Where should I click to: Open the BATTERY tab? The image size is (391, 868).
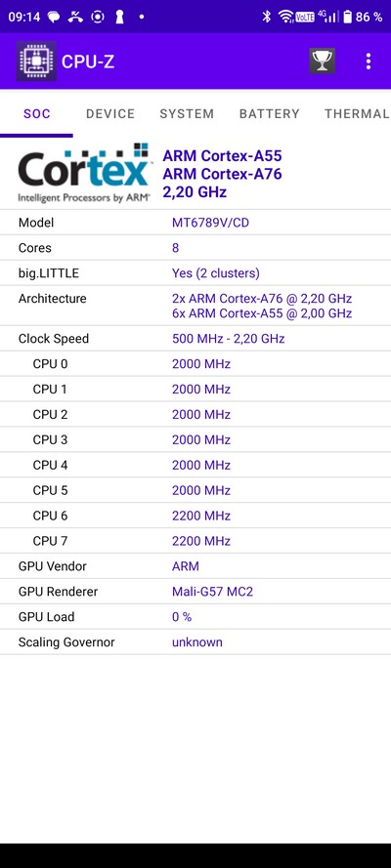[x=269, y=114]
